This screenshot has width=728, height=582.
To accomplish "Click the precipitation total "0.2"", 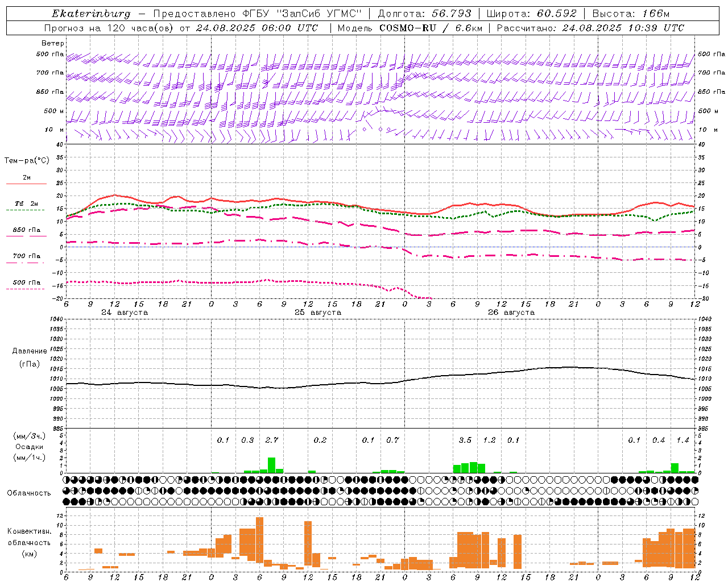I will (320, 440).
